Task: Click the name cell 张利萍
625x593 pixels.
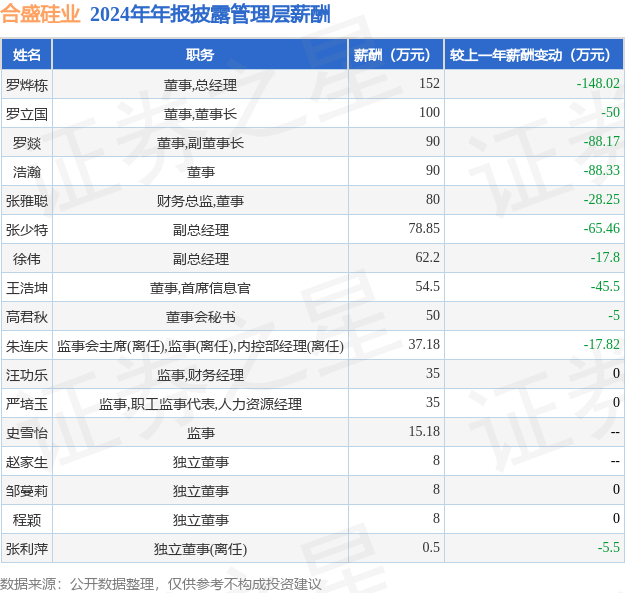Action: pyautogui.click(x=27, y=550)
